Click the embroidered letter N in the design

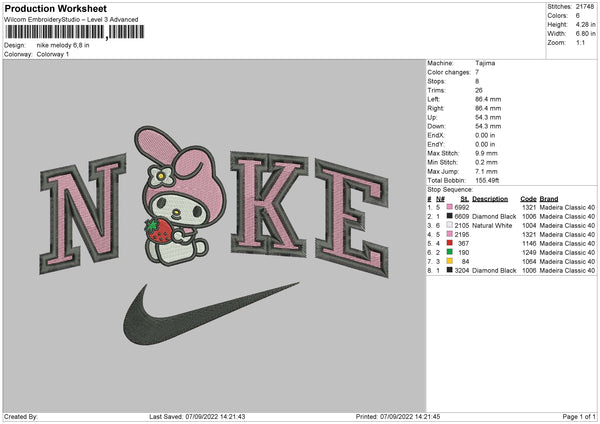[x=83, y=214]
